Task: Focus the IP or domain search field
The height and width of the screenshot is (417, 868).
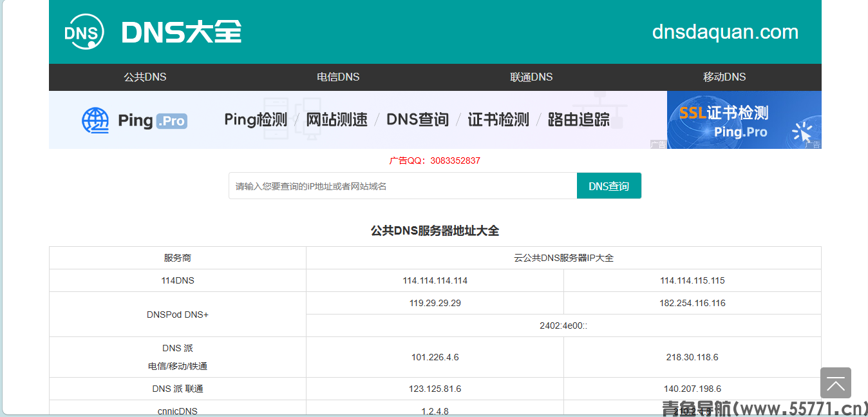Action: click(x=403, y=186)
